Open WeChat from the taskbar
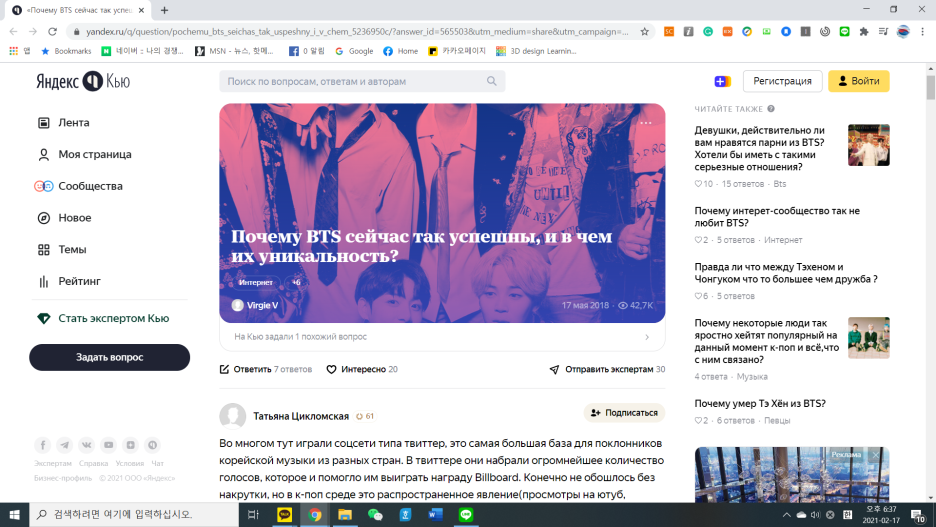Image resolution: width=936 pixels, height=527 pixels. (375, 514)
